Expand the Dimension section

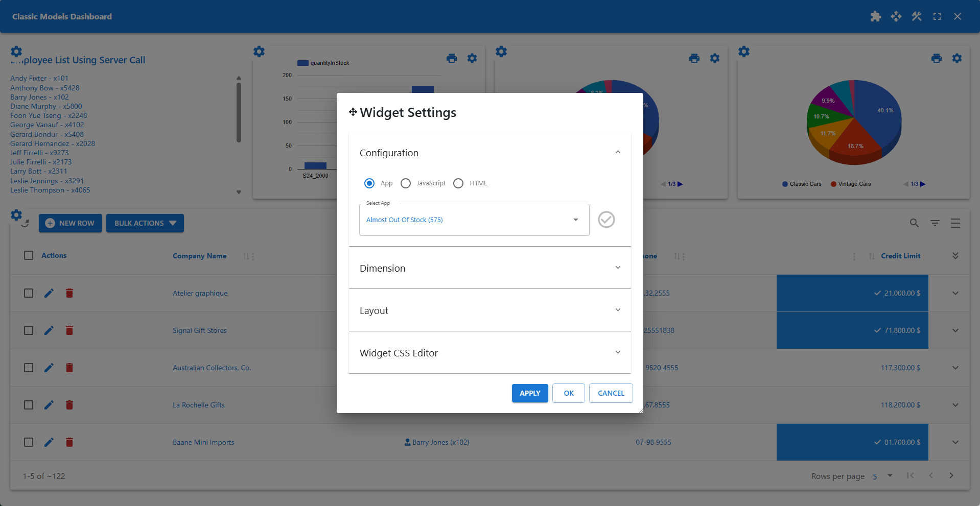(489, 268)
